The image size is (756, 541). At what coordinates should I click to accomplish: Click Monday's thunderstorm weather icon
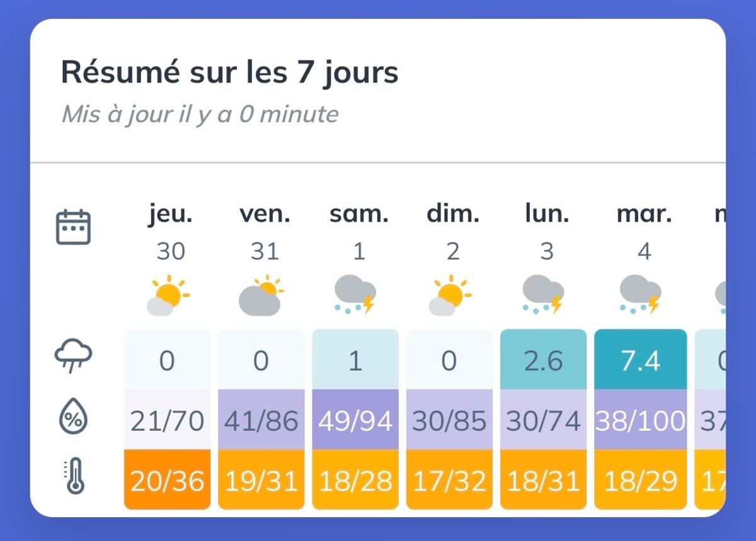[x=543, y=295]
